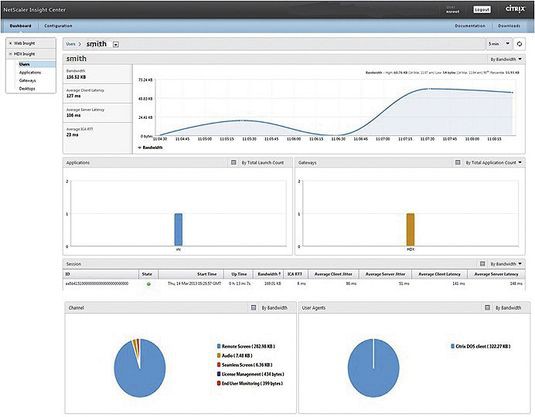Toggle License Management legend entry

[x=250, y=374]
